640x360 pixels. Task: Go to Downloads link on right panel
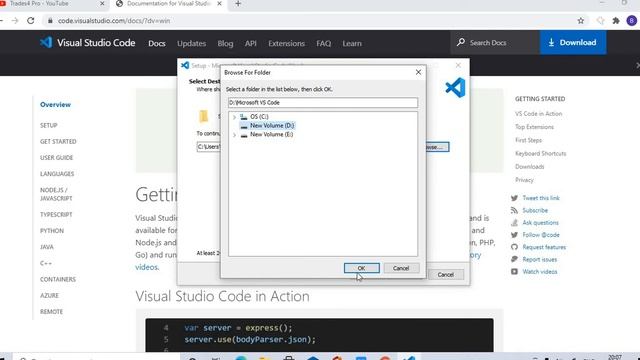529,167
